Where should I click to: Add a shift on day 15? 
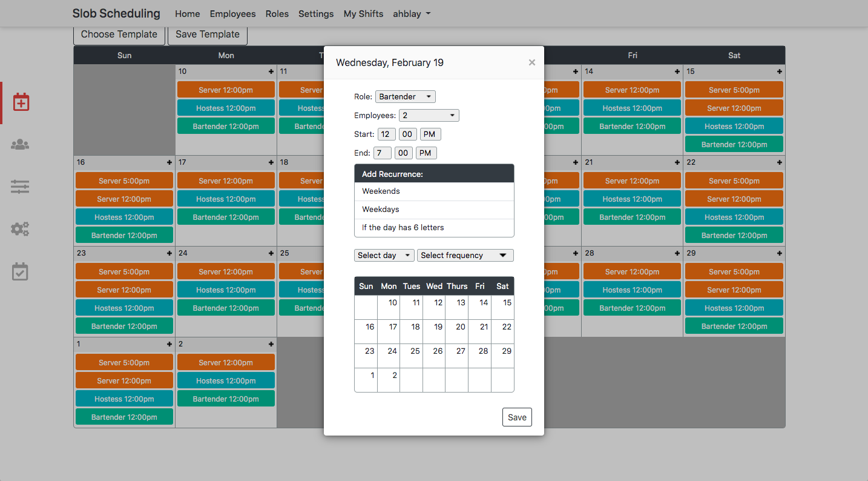(780, 71)
